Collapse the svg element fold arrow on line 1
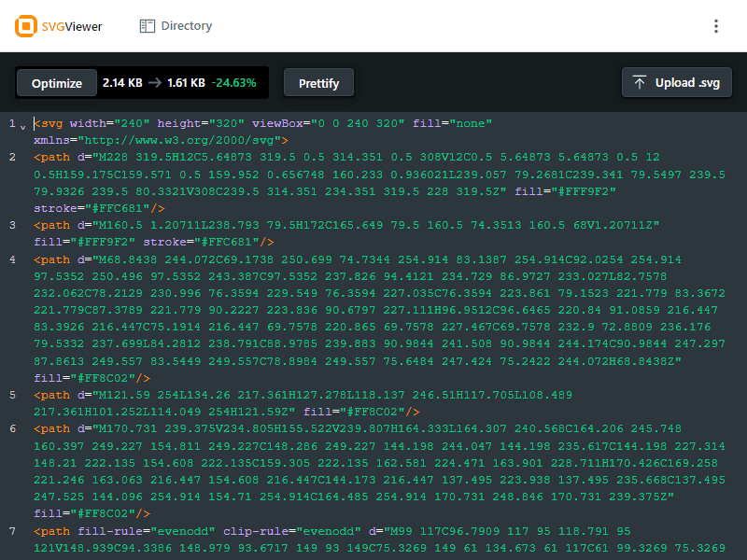This screenshot has width=747, height=560. coord(22,125)
